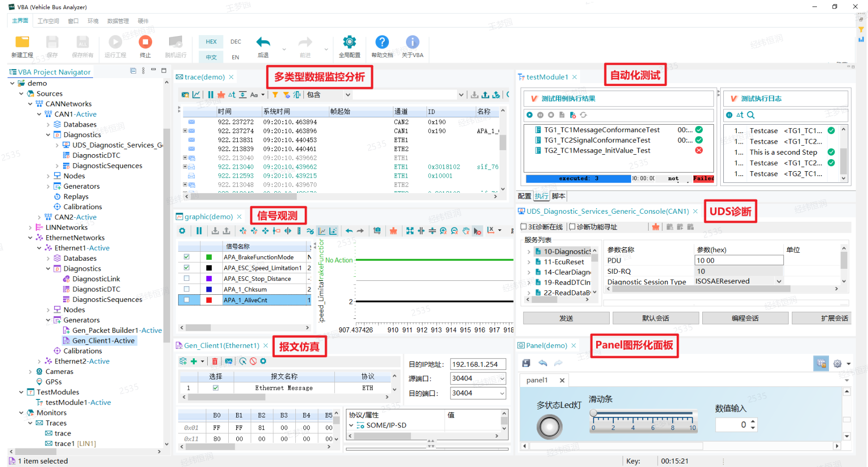
Task: Open the 数据管理 ribbon tab
Action: click(118, 21)
